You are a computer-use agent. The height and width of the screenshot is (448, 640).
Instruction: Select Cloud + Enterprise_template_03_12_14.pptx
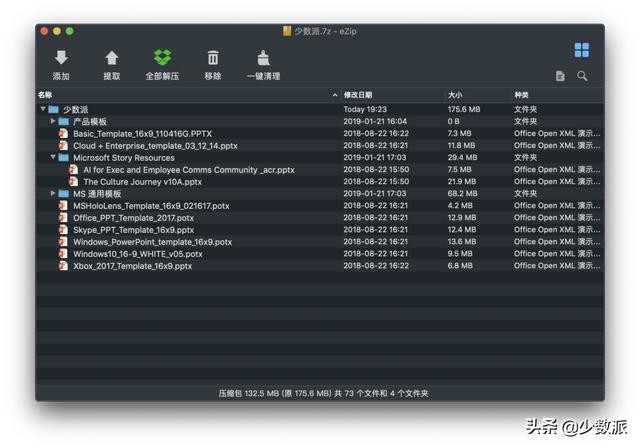tap(155, 146)
